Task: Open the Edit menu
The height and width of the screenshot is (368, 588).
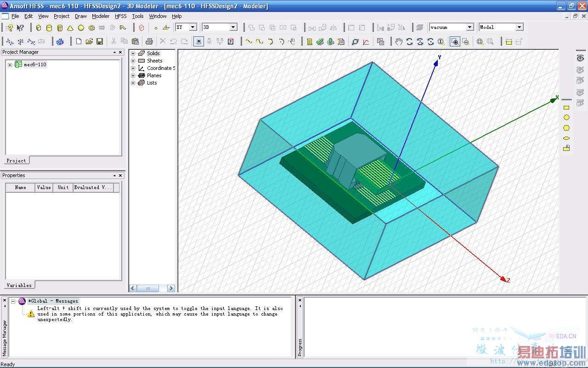Action: pos(28,16)
